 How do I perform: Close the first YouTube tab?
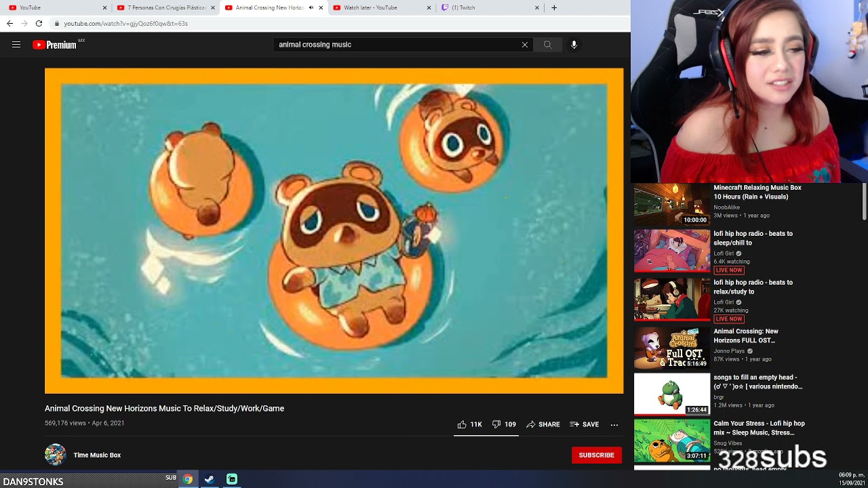pyautogui.click(x=104, y=7)
